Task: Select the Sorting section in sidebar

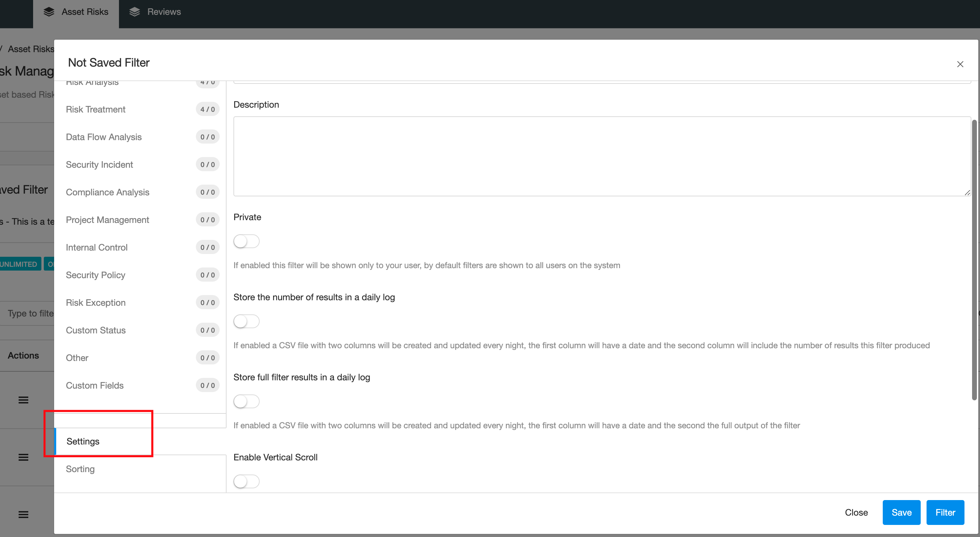Action: (141, 469)
